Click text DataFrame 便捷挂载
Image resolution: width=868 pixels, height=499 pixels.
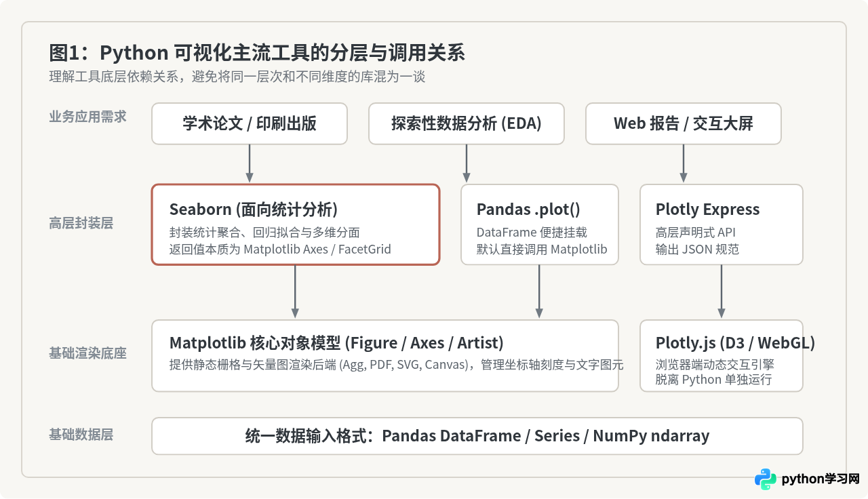point(532,233)
